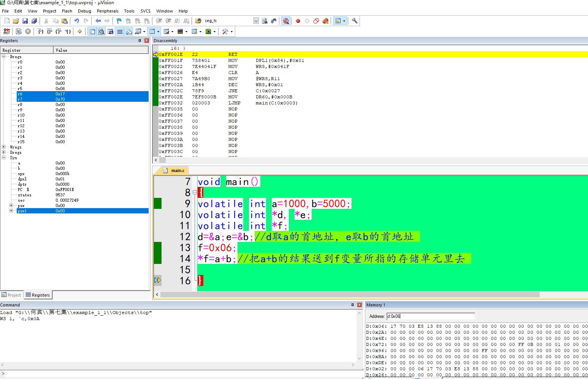Toggle the Command Window button
The image size is (588, 379).
click(x=92, y=32)
